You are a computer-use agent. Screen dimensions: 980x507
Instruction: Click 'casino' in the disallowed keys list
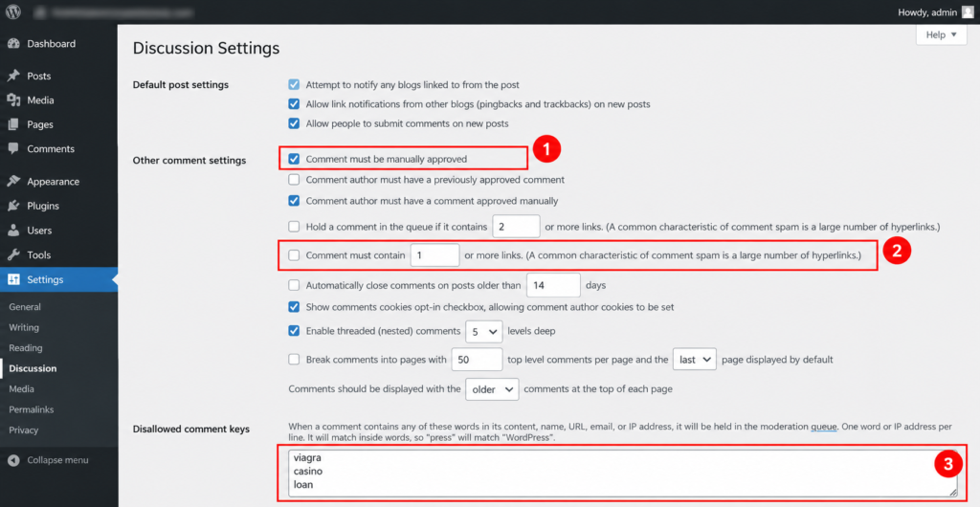pos(307,471)
